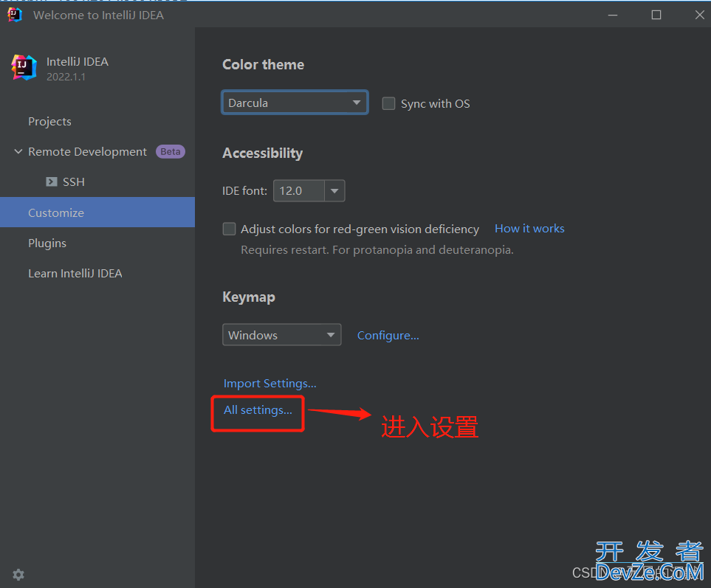
Task: Click the Keymap heading
Action: [249, 297]
